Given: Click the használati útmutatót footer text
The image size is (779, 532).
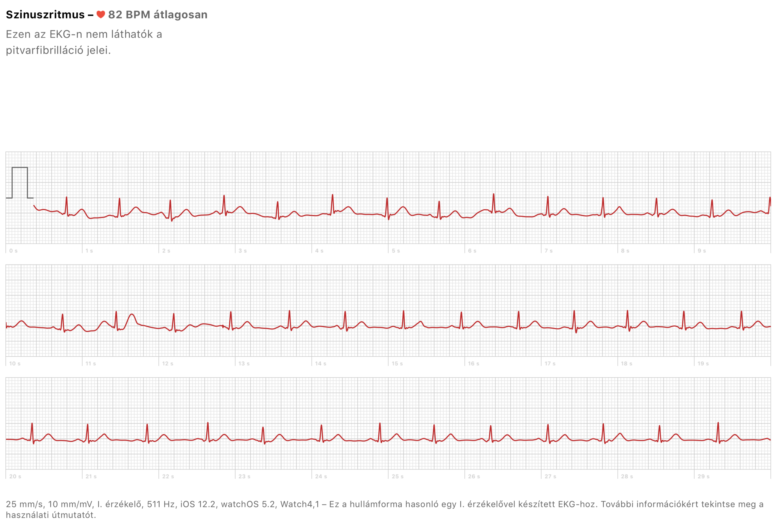Looking at the screenshot, I should pyautogui.click(x=51, y=515).
